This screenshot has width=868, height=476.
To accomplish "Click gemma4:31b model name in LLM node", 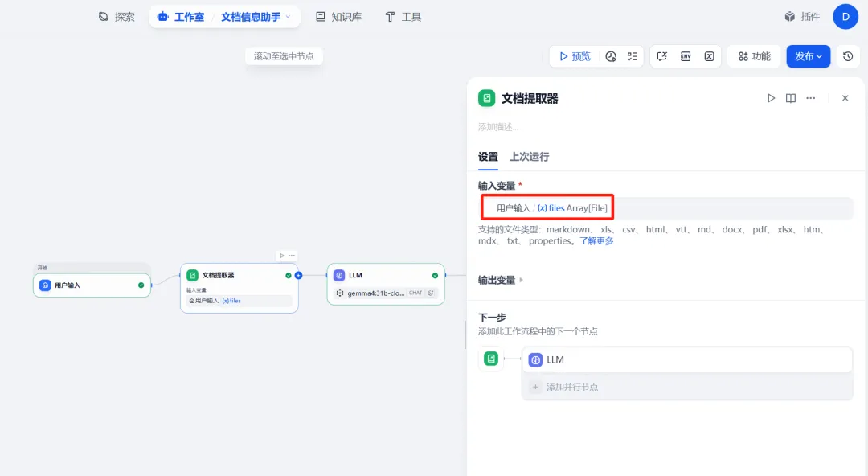I will (x=376, y=293).
